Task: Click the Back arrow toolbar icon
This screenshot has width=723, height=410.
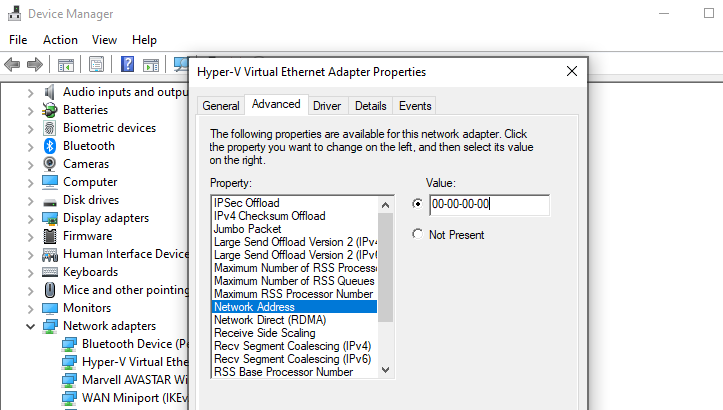Action: coord(12,64)
